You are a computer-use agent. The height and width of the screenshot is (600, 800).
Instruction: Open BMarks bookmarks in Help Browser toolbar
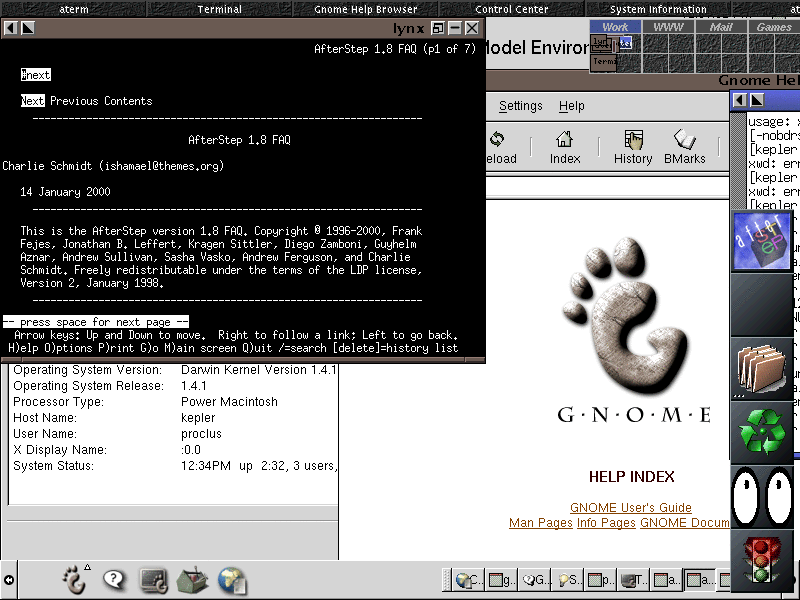click(684, 147)
